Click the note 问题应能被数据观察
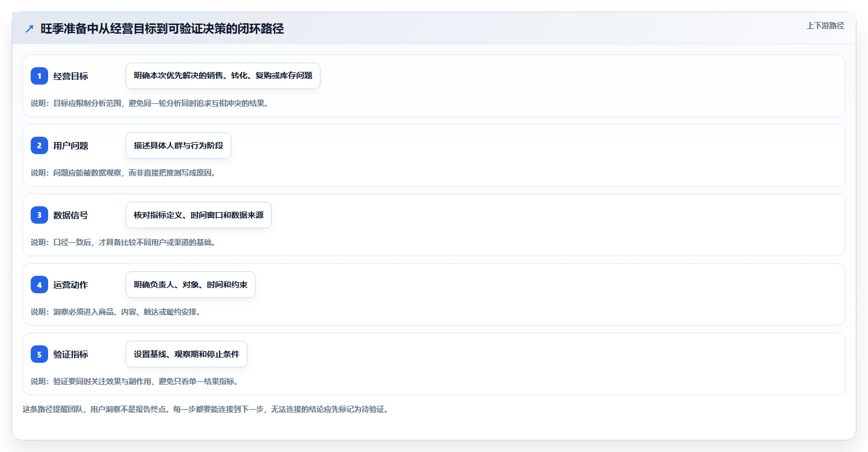Image resolution: width=868 pixels, height=452 pixels. (123, 173)
